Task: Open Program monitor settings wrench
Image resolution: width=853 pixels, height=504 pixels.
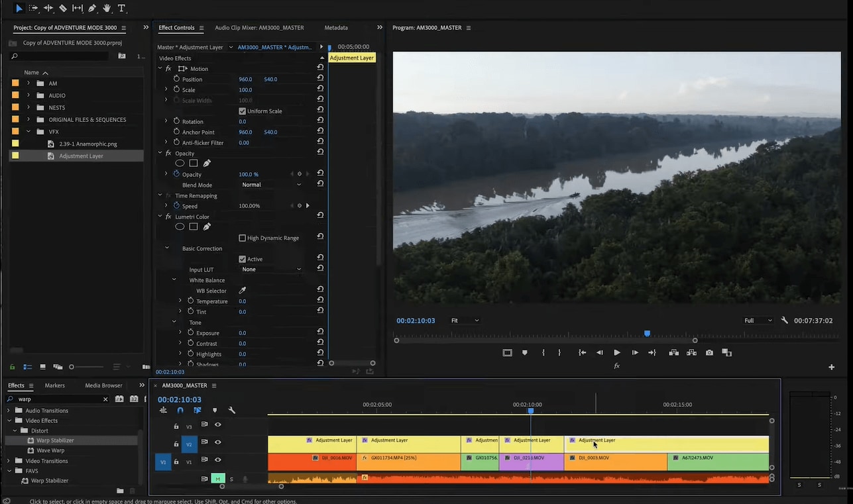Action: tap(785, 321)
